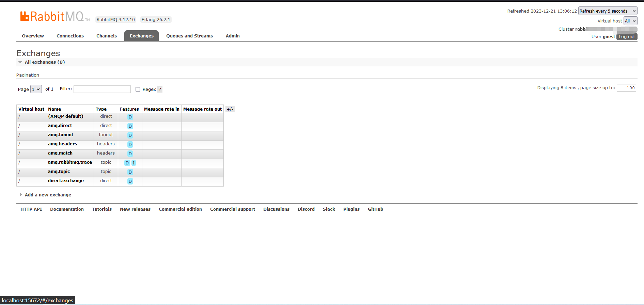Click the D feature badge for amq.match

(130, 154)
